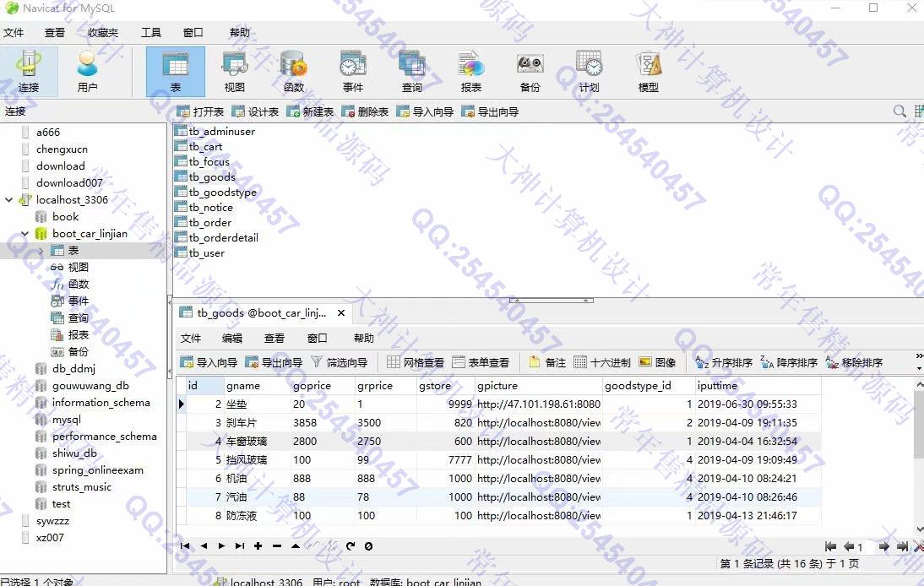The width and height of the screenshot is (924, 586).
Task: Open the 模型 (Model) toolbar icon
Action: click(x=648, y=71)
